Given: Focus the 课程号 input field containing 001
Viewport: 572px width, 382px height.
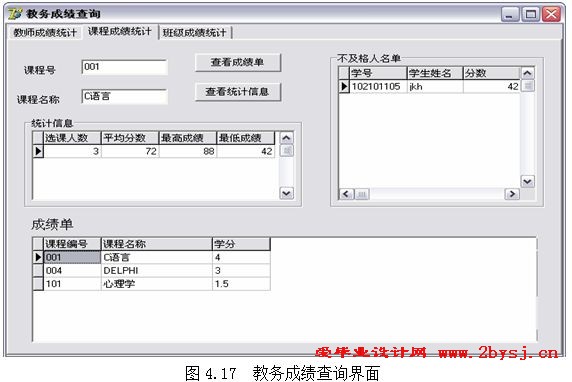Looking at the screenshot, I should pos(124,67).
